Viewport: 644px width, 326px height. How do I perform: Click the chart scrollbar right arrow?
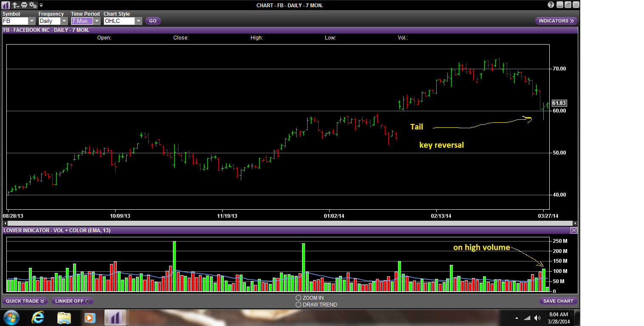point(575,223)
